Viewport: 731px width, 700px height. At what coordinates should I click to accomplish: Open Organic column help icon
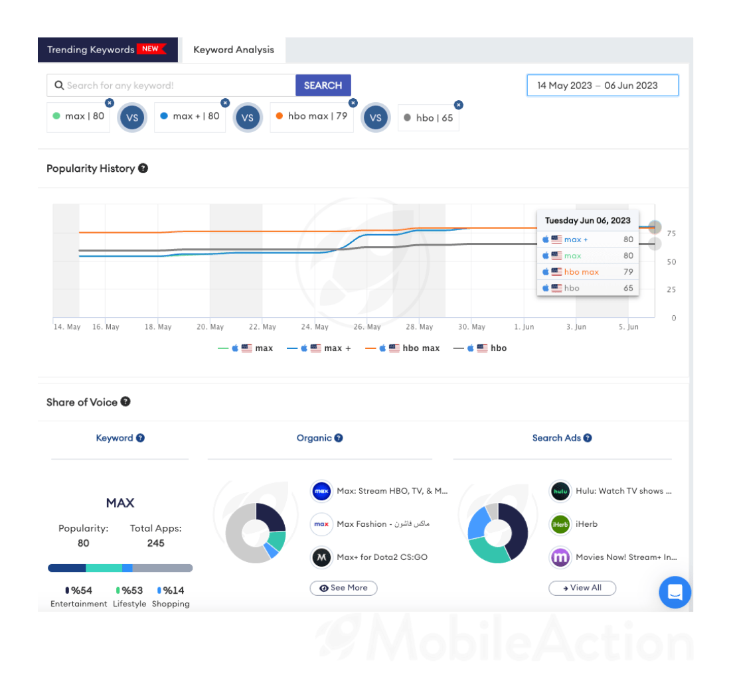[339, 438]
